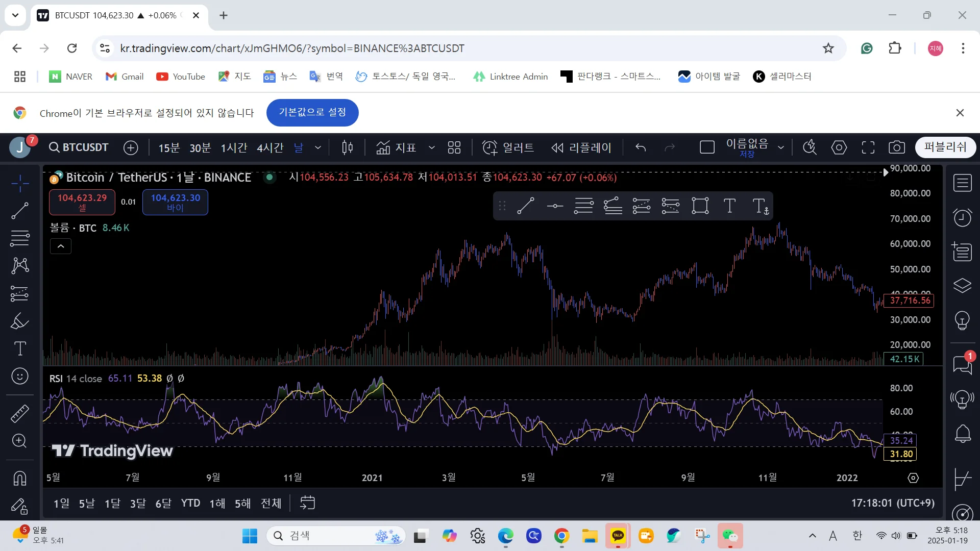This screenshot has width=980, height=551.
Task: Expand the timeframe interval dropdown
Action: tap(318, 148)
